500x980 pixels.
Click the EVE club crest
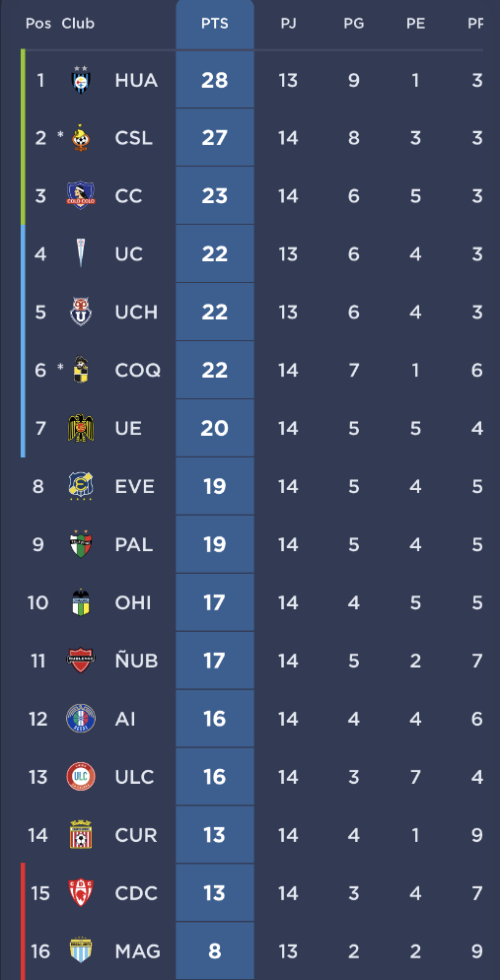pyautogui.click(x=81, y=486)
